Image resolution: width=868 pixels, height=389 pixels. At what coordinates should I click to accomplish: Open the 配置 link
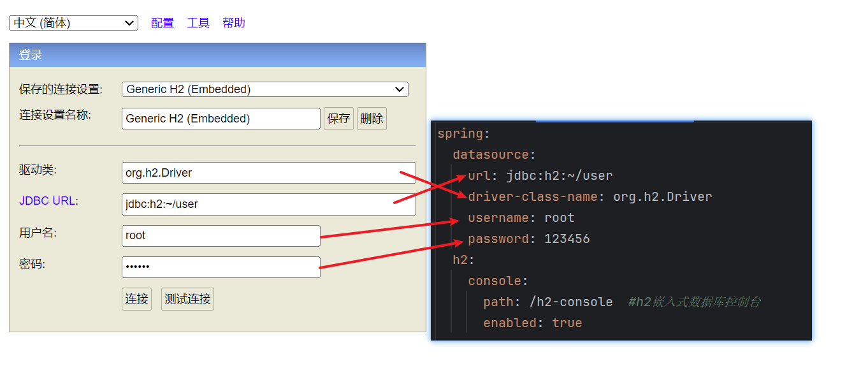click(x=163, y=23)
